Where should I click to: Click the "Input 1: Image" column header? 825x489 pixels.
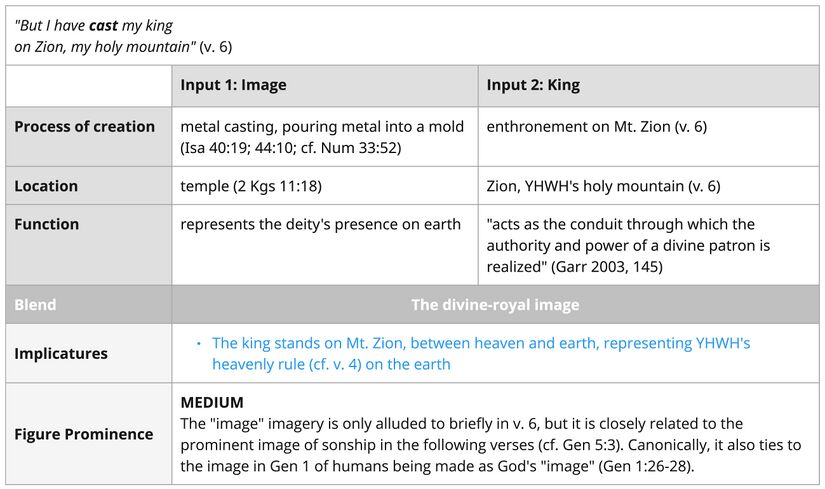pos(233,85)
